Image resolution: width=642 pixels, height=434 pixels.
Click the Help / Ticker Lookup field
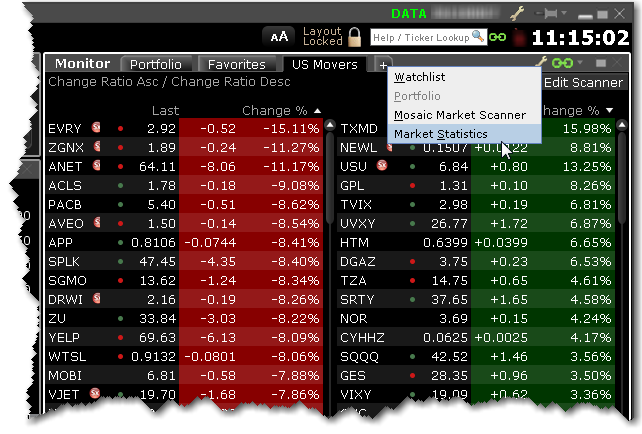420,37
